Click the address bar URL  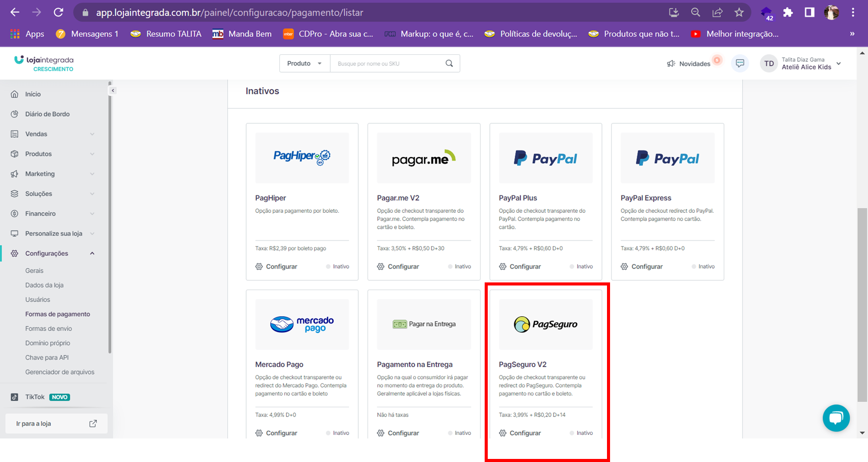click(230, 12)
